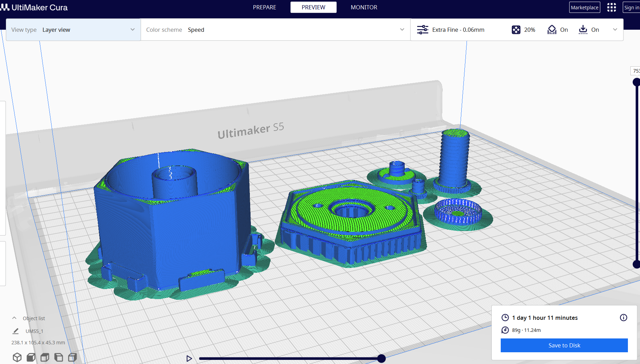Click the clock icon by print time
Image resolution: width=640 pixels, height=364 pixels.
[x=505, y=317]
